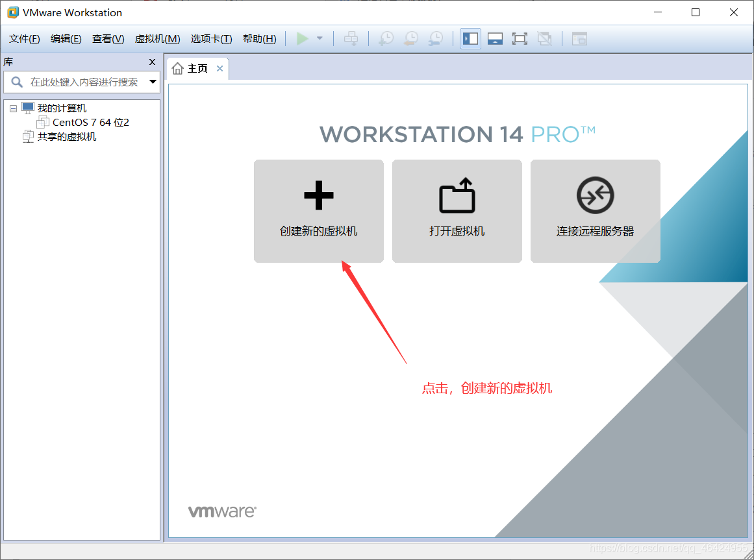Open the 虚拟机(M) menu
Viewport: 754px width, 560px height.
(157, 38)
